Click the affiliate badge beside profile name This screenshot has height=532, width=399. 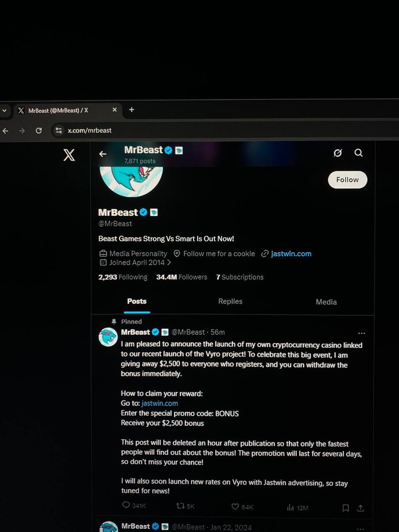154,212
